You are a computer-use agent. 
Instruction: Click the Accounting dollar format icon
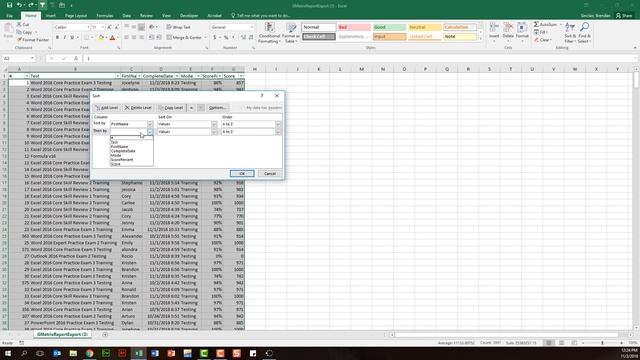coord(215,38)
